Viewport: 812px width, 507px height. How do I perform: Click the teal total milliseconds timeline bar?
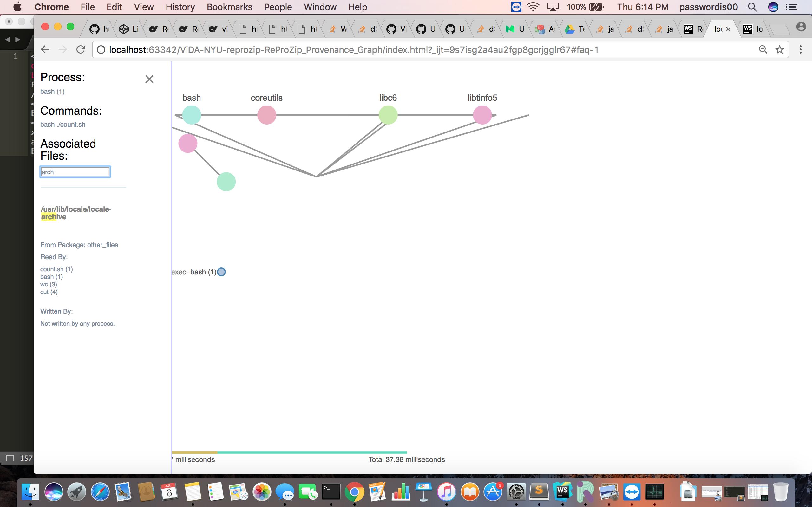[312, 452]
